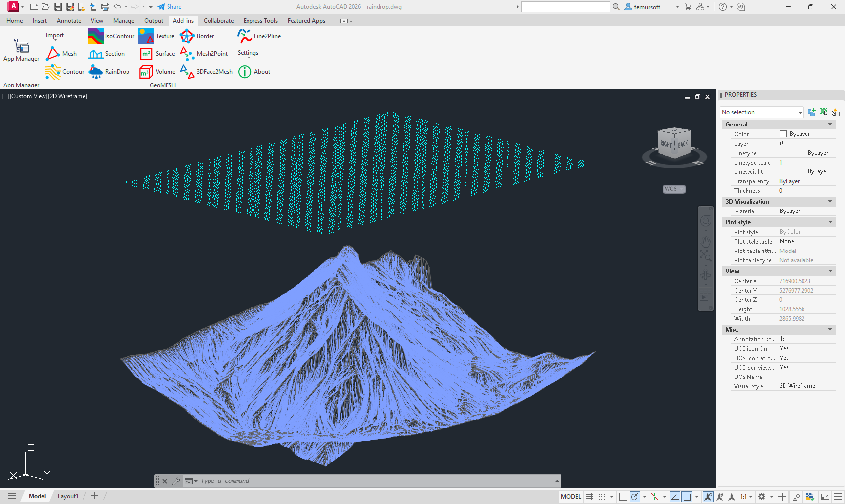
Task: Click the IsoContour icon
Action: (x=96, y=36)
